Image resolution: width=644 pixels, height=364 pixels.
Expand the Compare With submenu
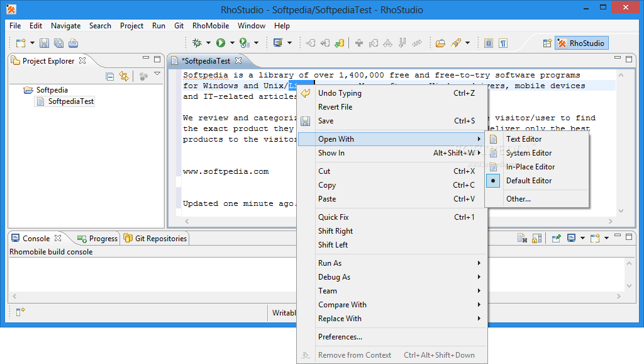click(392, 305)
